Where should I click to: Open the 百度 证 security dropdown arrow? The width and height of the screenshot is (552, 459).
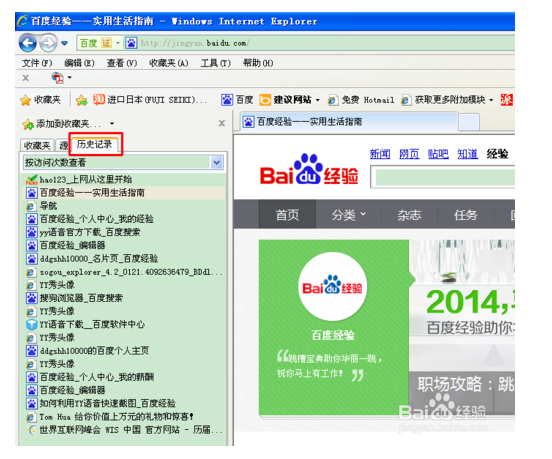(118, 43)
